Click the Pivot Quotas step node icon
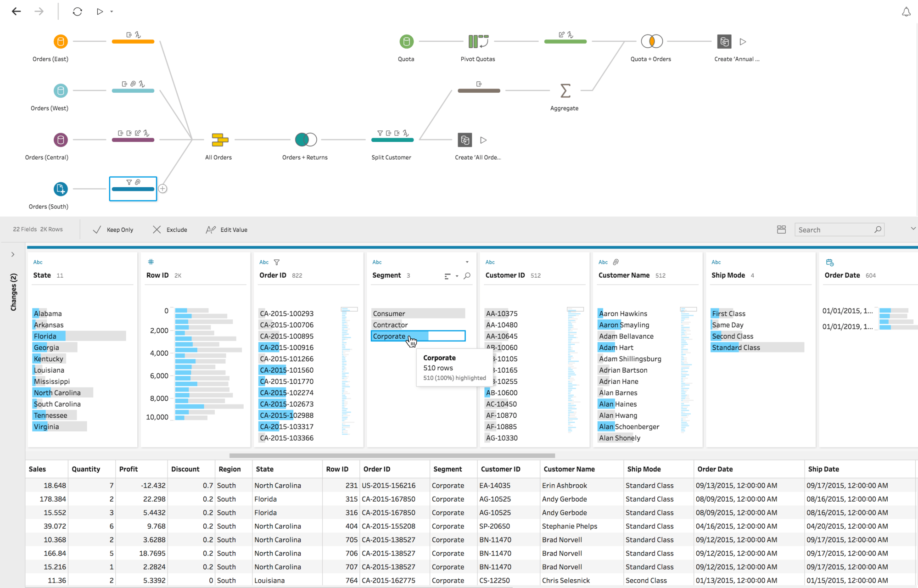The width and height of the screenshot is (918, 588). [478, 41]
